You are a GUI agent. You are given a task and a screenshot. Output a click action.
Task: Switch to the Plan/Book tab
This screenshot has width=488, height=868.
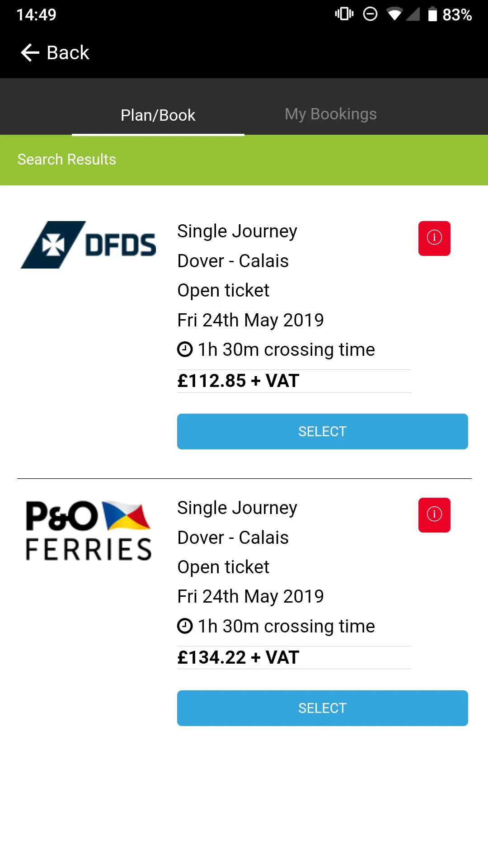coord(158,115)
